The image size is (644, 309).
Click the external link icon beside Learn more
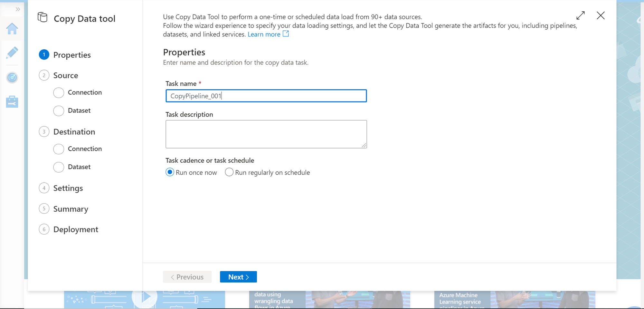(x=286, y=34)
